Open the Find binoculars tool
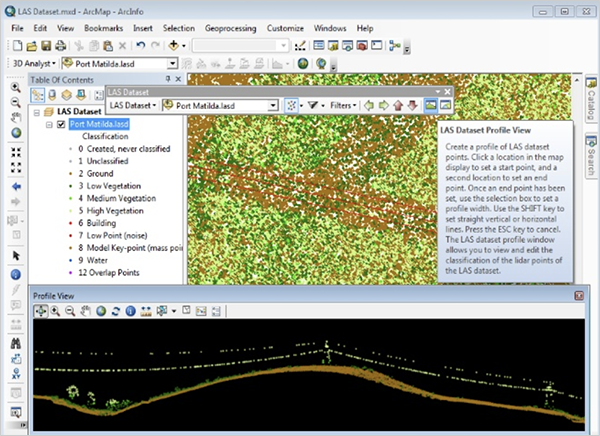This screenshot has height=436, width=600. pos(16,343)
